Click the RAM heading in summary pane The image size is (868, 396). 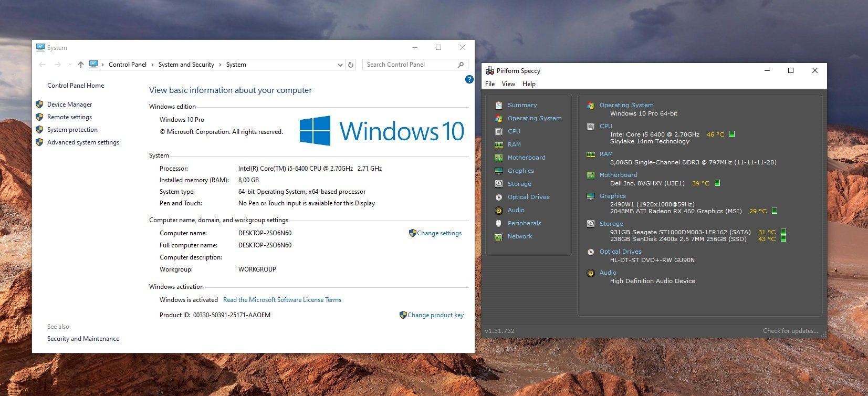coord(606,154)
